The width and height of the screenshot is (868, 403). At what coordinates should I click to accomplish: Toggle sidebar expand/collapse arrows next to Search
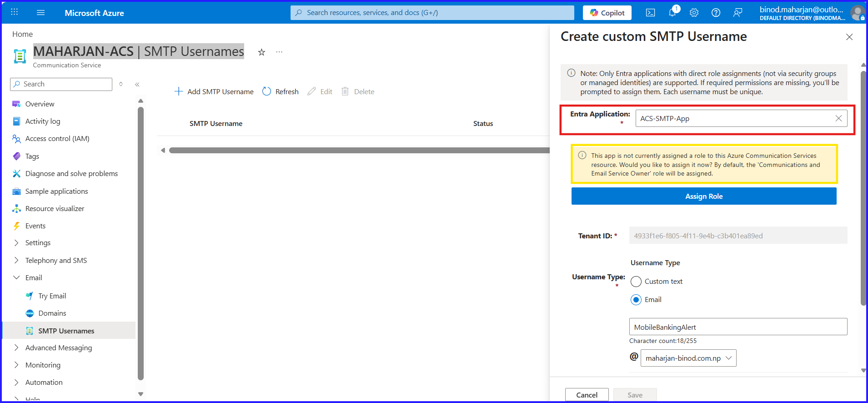pyautogui.click(x=121, y=84)
